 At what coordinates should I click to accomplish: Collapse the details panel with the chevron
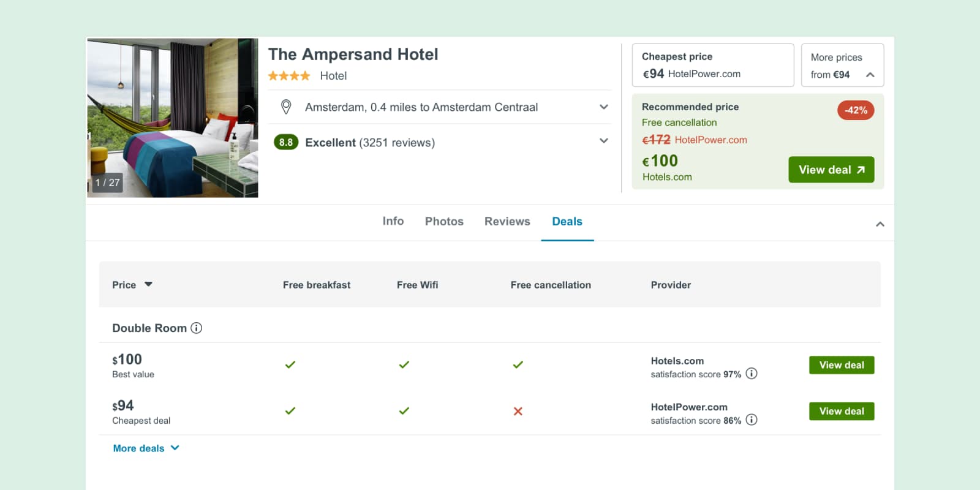click(x=880, y=224)
